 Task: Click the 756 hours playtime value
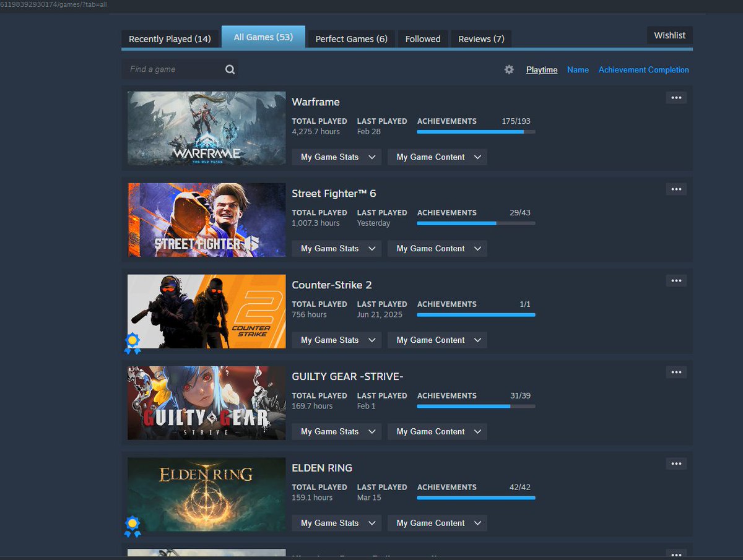pyautogui.click(x=309, y=315)
